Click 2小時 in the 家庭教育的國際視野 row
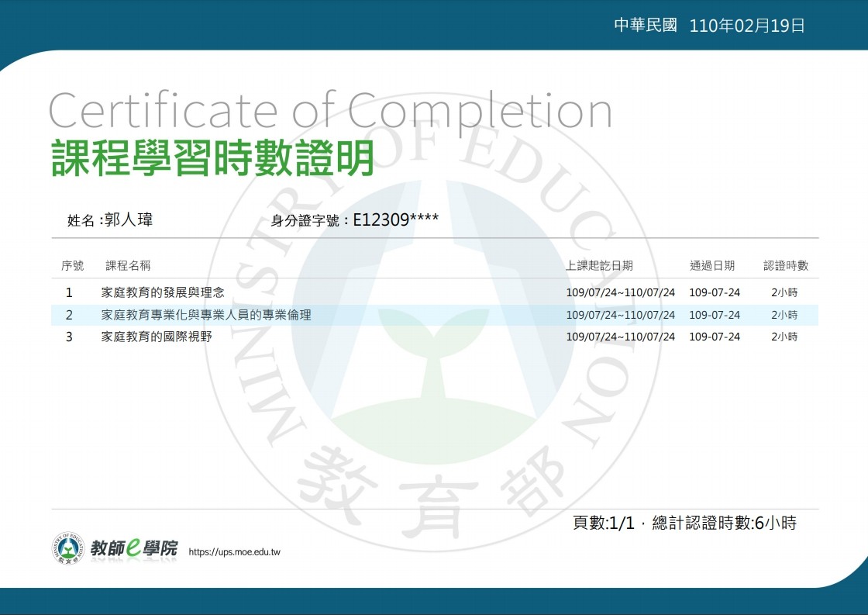 pyautogui.click(x=784, y=337)
